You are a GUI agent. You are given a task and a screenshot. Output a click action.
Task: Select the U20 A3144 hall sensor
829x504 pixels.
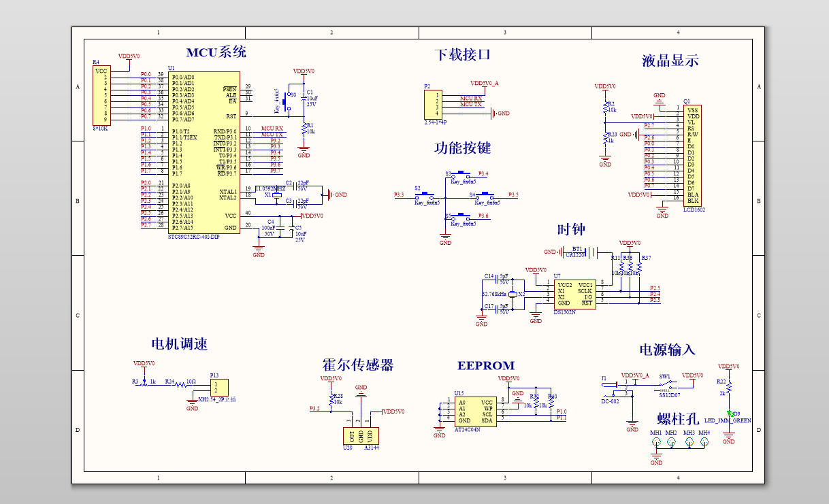coord(361,435)
